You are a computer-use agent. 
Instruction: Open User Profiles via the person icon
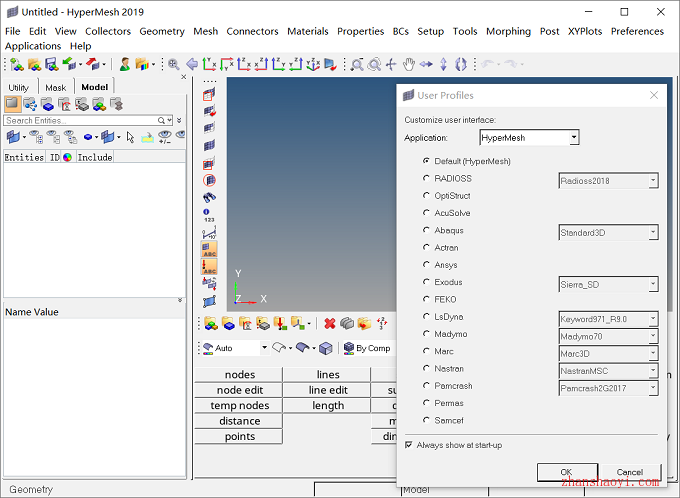coord(125,65)
